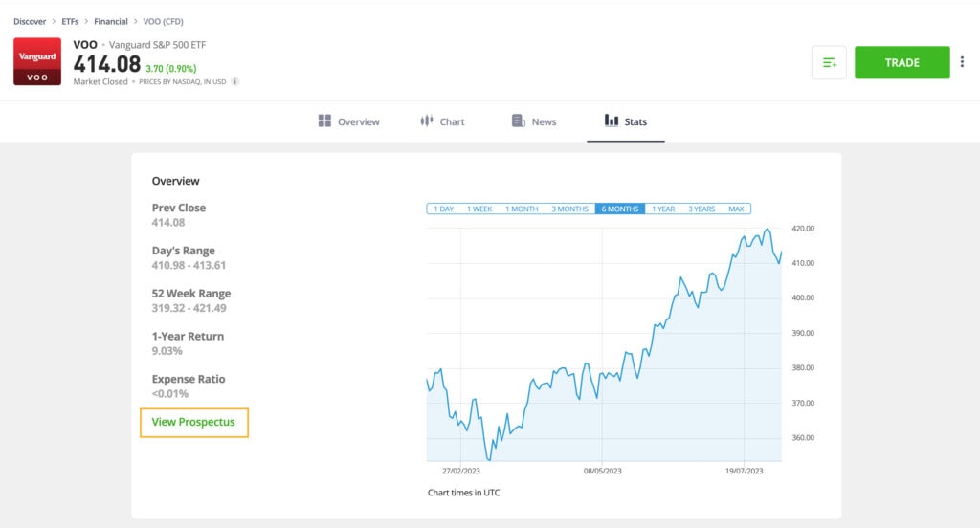Select the 1 MONTH chart range

(x=522, y=209)
